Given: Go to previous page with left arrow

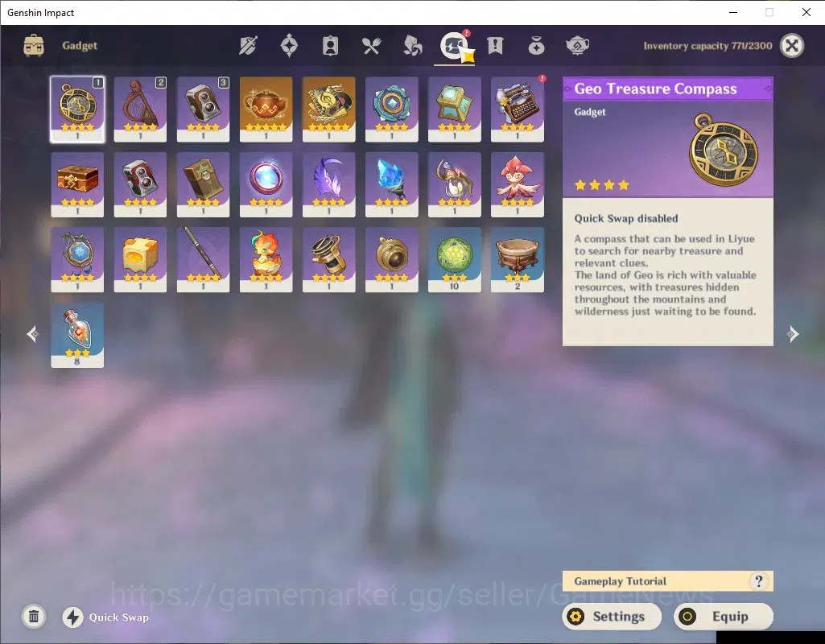Looking at the screenshot, I should [33, 333].
